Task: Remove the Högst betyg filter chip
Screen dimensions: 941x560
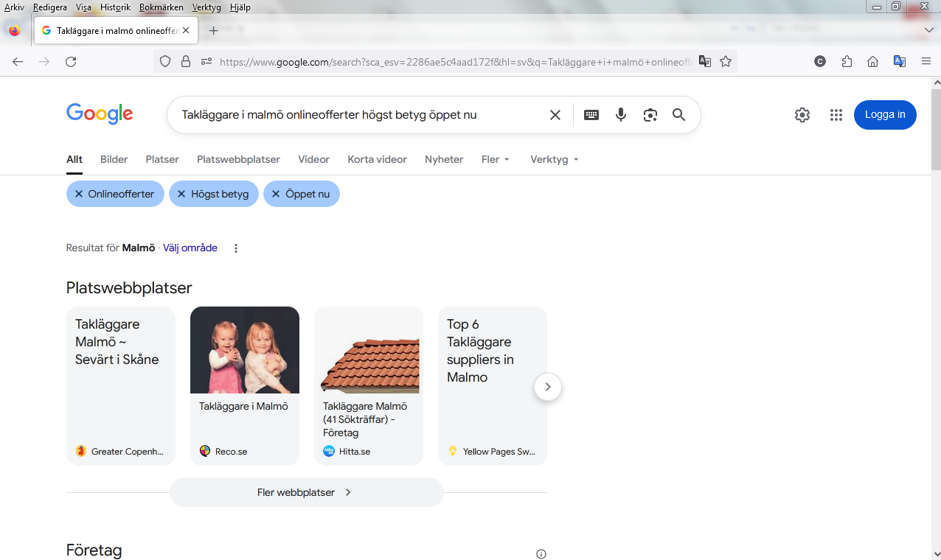Action: point(181,195)
